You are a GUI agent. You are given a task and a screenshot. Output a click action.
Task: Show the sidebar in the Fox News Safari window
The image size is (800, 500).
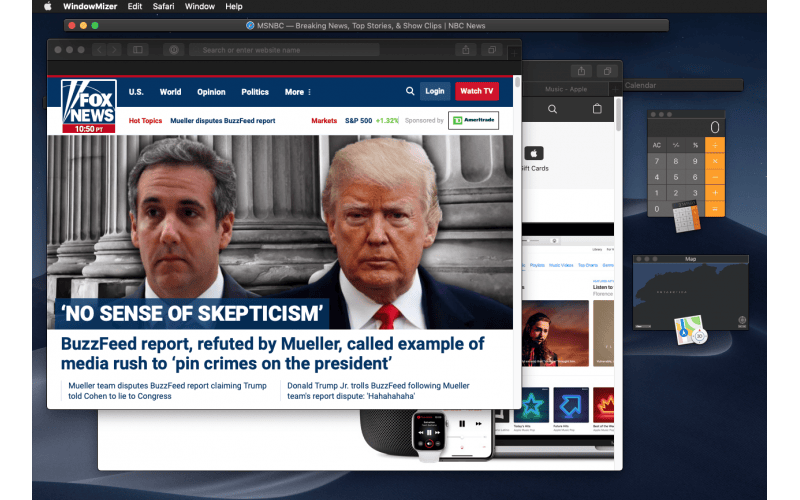(138, 49)
